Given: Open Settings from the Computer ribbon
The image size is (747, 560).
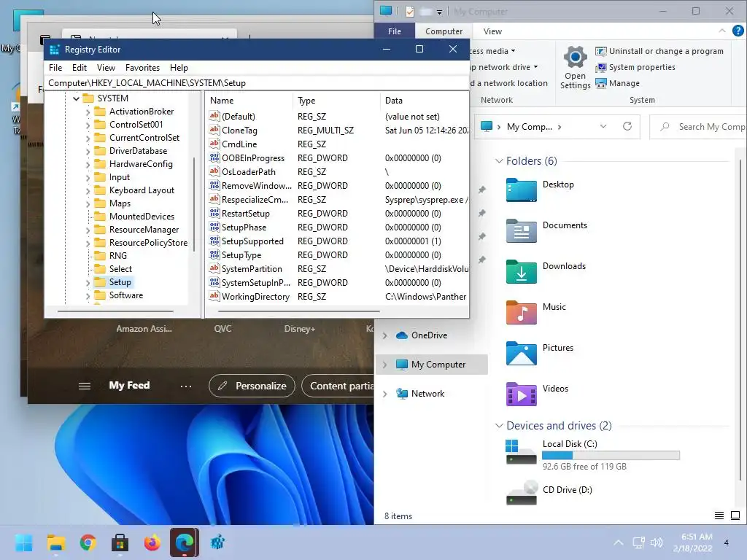Looking at the screenshot, I should (x=575, y=68).
